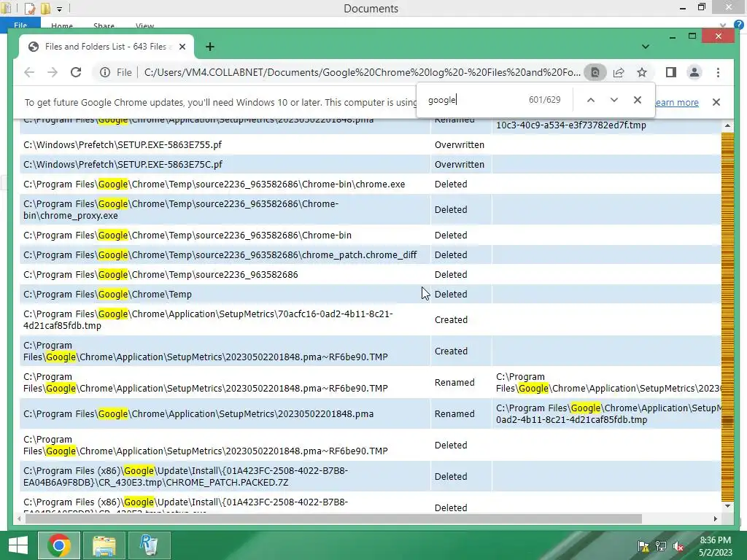Open the View tab in Documents window
The height and width of the screenshot is (560, 747).
tap(145, 26)
